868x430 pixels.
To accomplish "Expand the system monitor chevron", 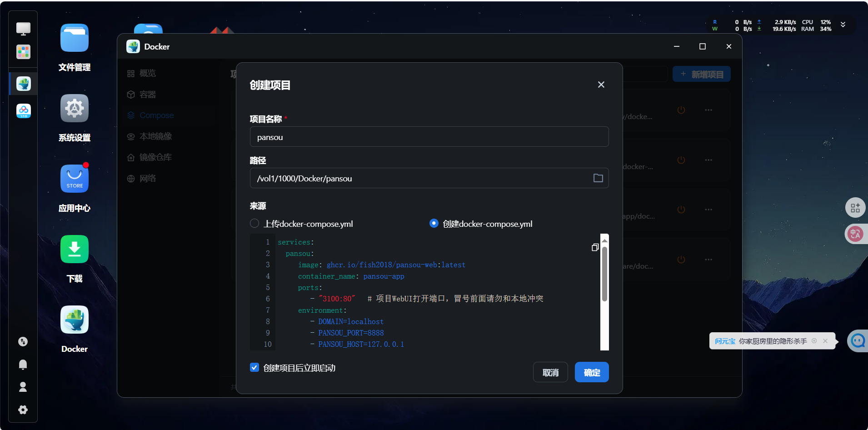I will (843, 25).
